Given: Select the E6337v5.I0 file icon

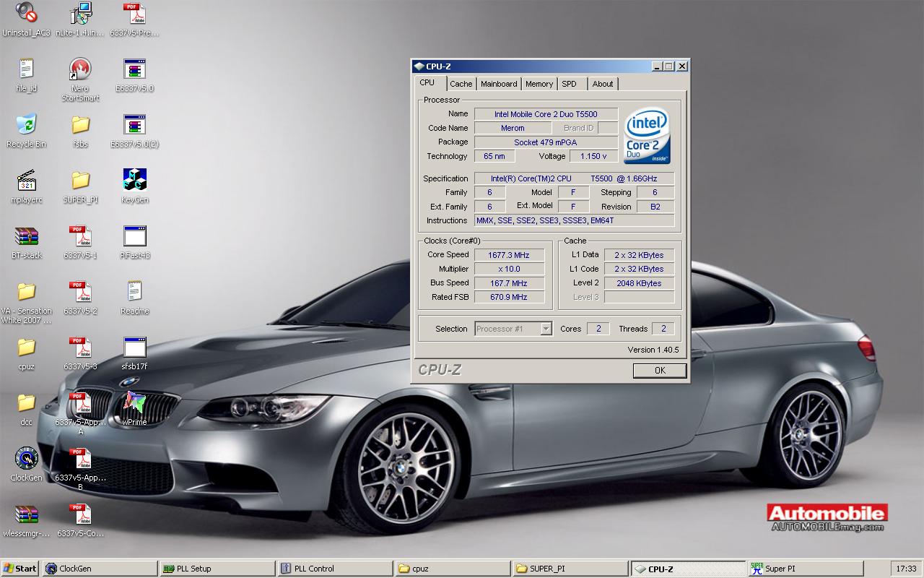Looking at the screenshot, I should pyautogui.click(x=135, y=69).
